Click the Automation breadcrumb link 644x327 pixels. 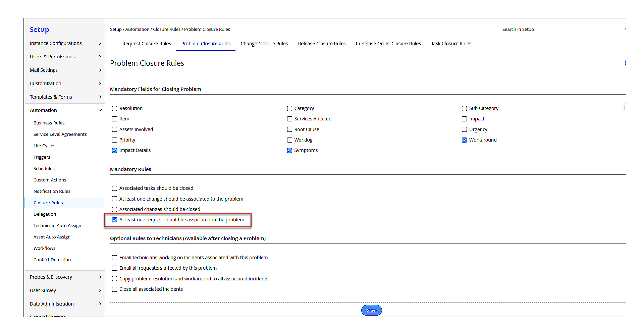137,30
